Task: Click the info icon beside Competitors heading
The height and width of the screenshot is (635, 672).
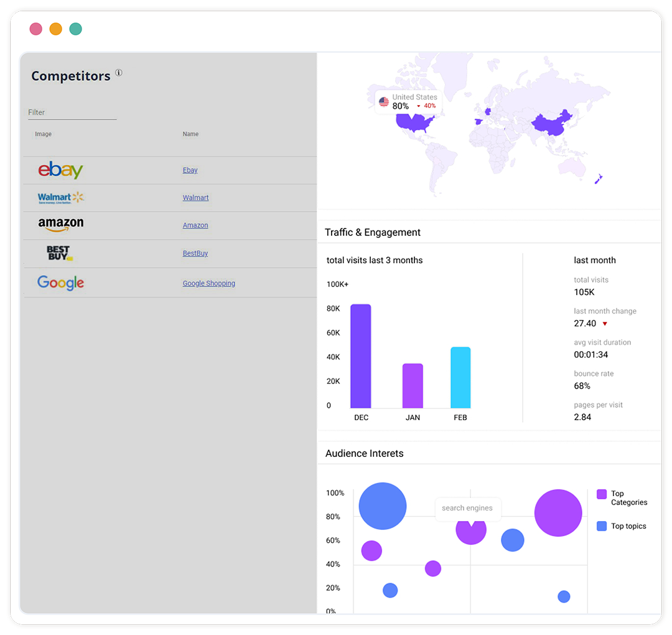Action: click(119, 72)
